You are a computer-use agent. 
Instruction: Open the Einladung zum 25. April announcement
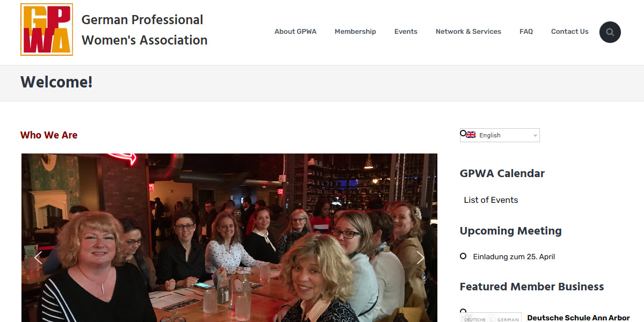(513, 256)
